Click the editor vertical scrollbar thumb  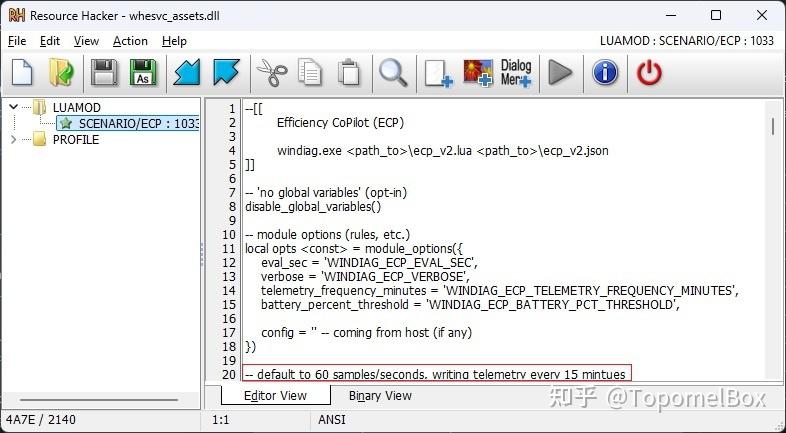(773, 126)
